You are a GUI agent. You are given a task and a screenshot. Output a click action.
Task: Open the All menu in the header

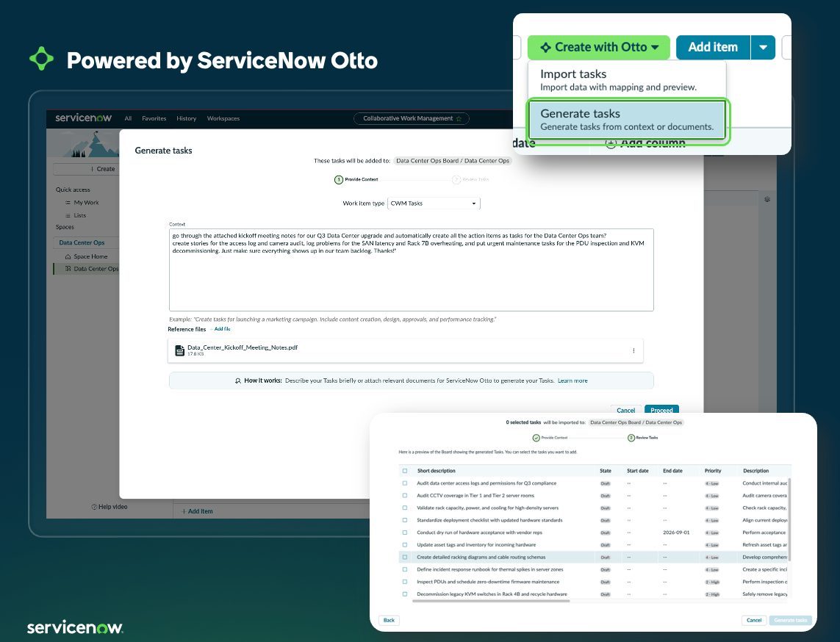pyautogui.click(x=128, y=118)
